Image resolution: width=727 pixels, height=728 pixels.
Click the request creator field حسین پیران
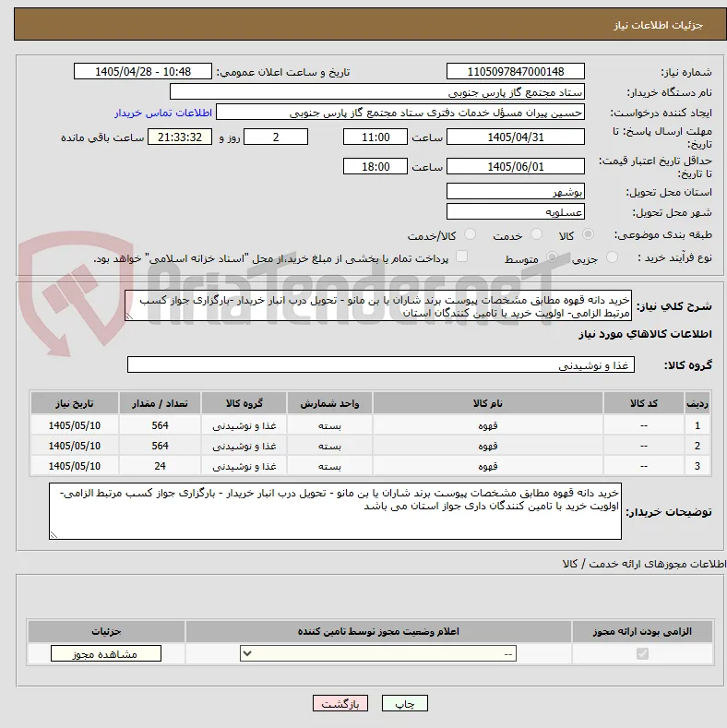pos(400,113)
